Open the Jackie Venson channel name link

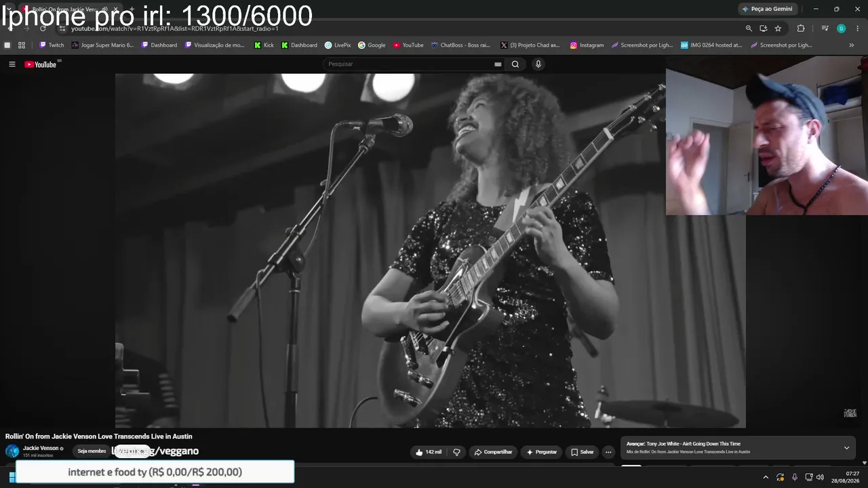pos(41,448)
